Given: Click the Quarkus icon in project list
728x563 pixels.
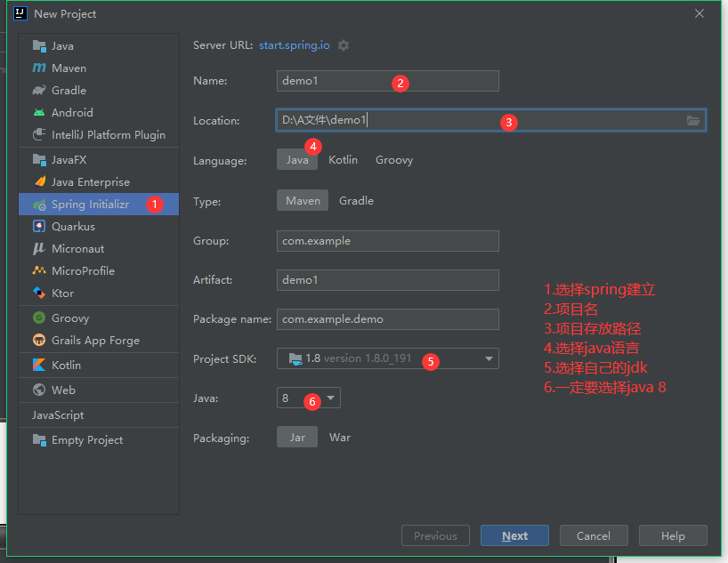Looking at the screenshot, I should [39, 227].
